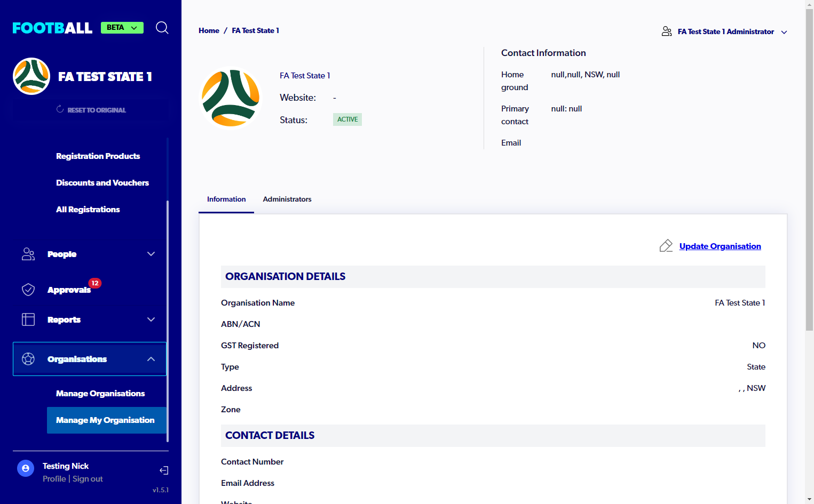Collapse the Organisations menu chevron
The image size is (814, 504).
coord(151,359)
